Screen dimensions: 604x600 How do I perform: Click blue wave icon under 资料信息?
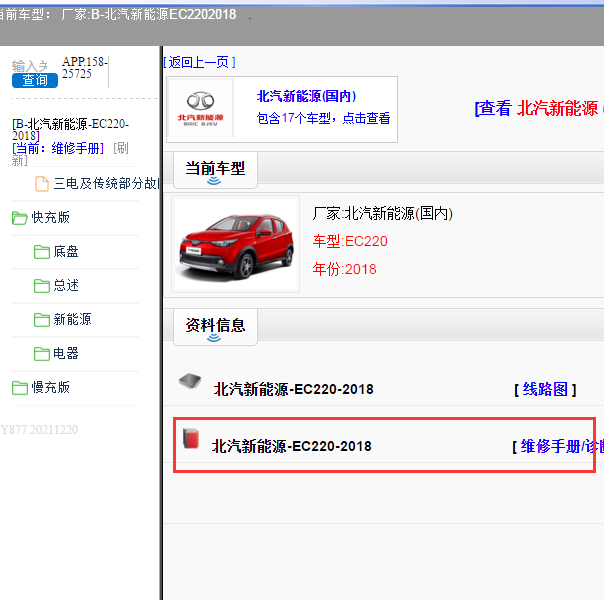[x=214, y=338]
